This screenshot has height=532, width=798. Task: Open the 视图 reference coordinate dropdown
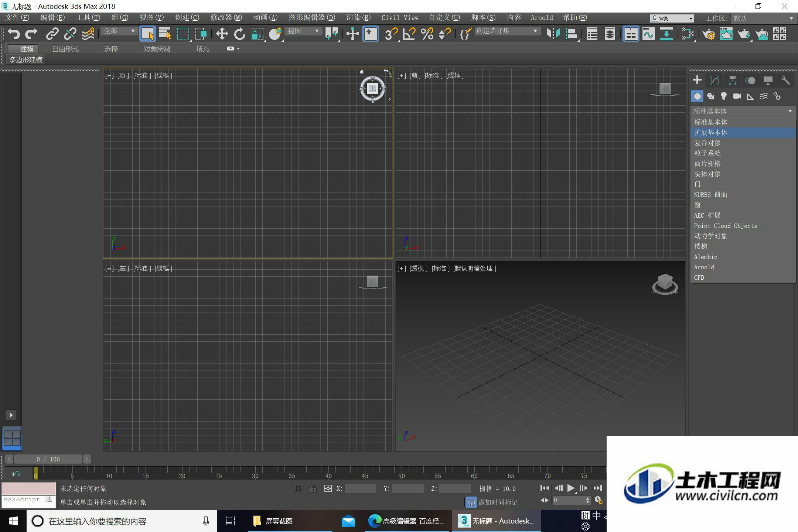point(303,31)
